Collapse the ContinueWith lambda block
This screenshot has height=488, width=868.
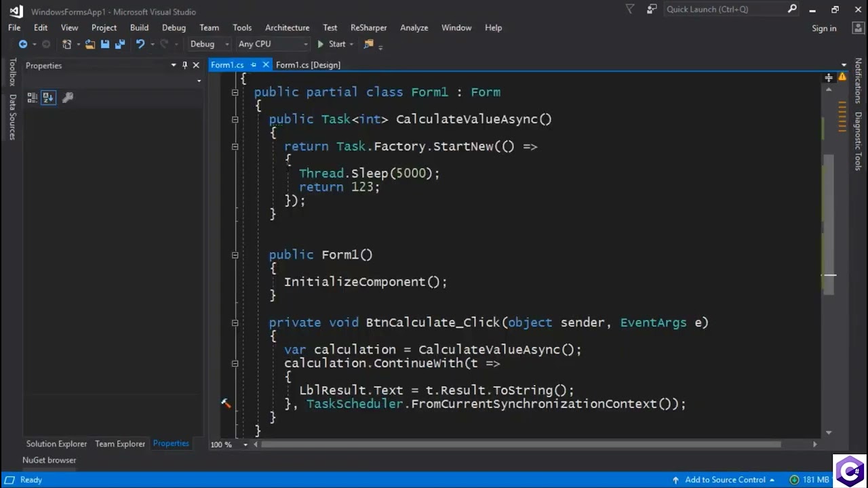point(235,363)
